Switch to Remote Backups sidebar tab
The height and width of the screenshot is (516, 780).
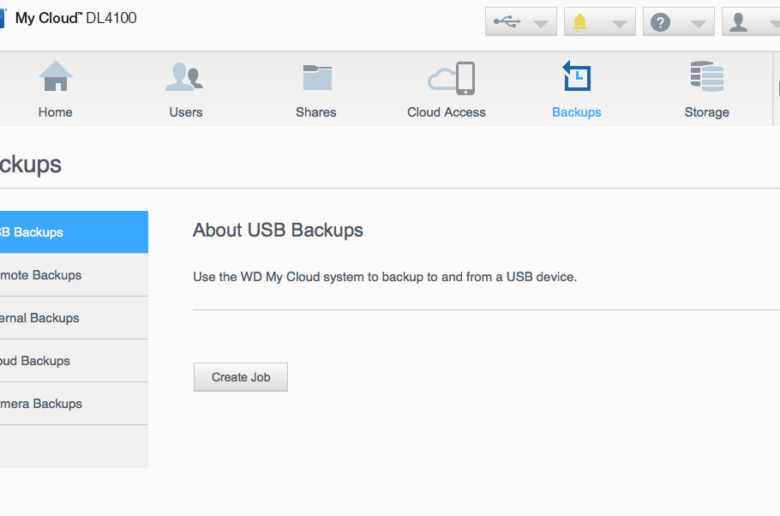pyautogui.click(x=74, y=275)
